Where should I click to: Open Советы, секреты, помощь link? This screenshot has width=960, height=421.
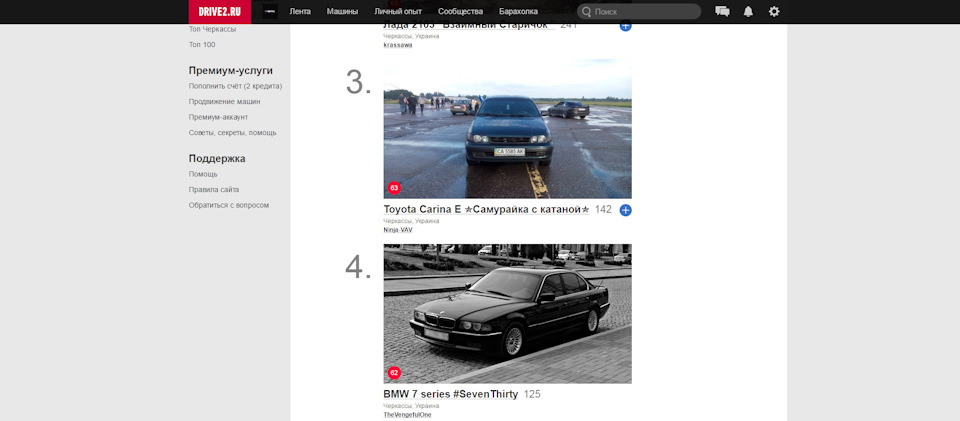point(233,132)
